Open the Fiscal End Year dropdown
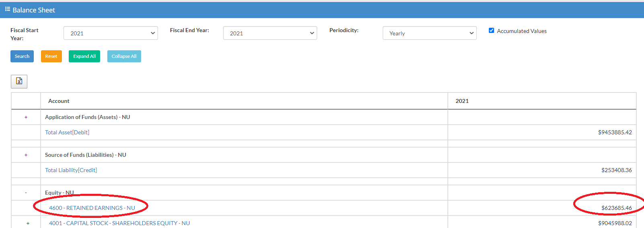Image resolution: width=644 pixels, height=228 pixels. (x=270, y=33)
